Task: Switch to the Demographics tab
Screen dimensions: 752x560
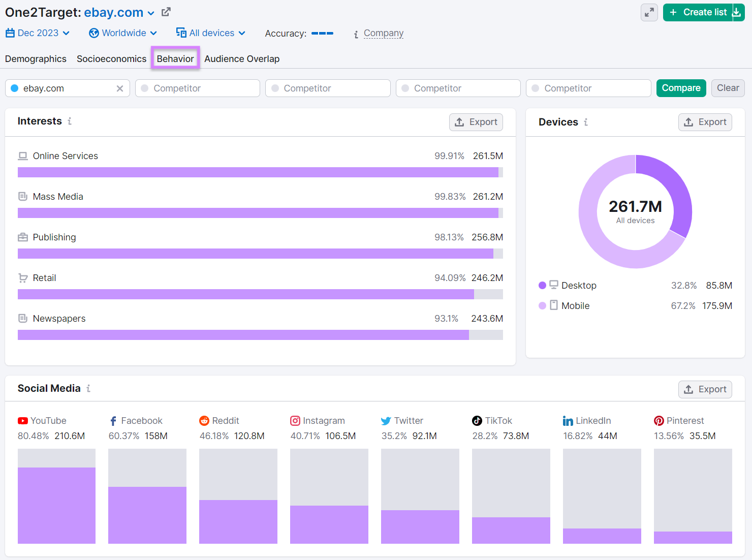Action: (36, 58)
